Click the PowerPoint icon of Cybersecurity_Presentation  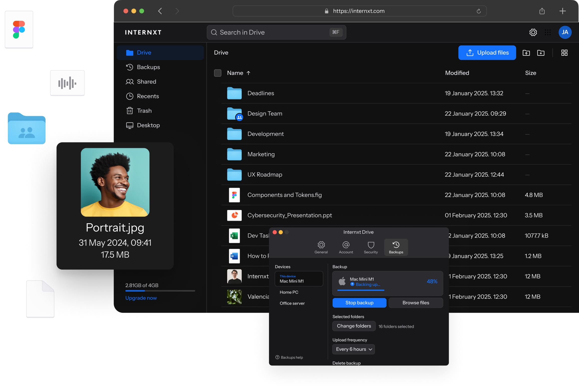234,215
